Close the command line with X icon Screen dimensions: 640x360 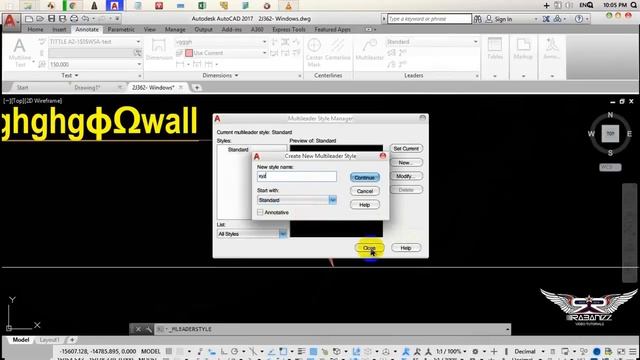[138, 329]
